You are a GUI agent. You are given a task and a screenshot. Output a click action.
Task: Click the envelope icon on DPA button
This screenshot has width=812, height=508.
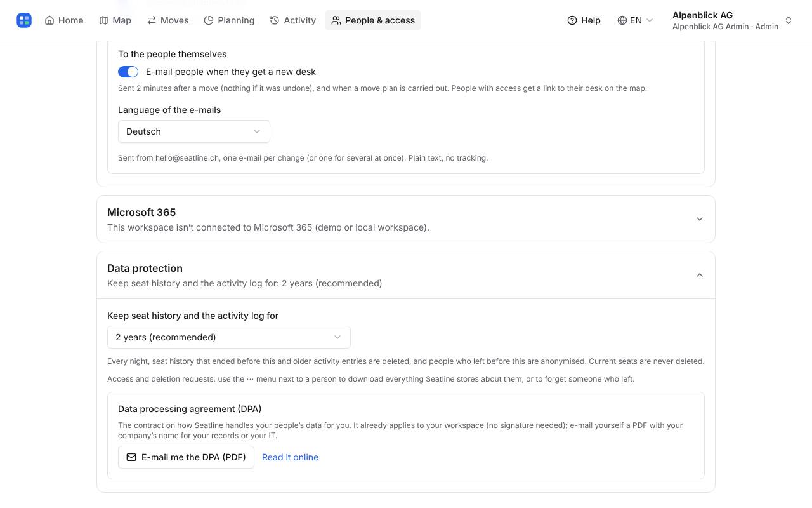[131, 457]
